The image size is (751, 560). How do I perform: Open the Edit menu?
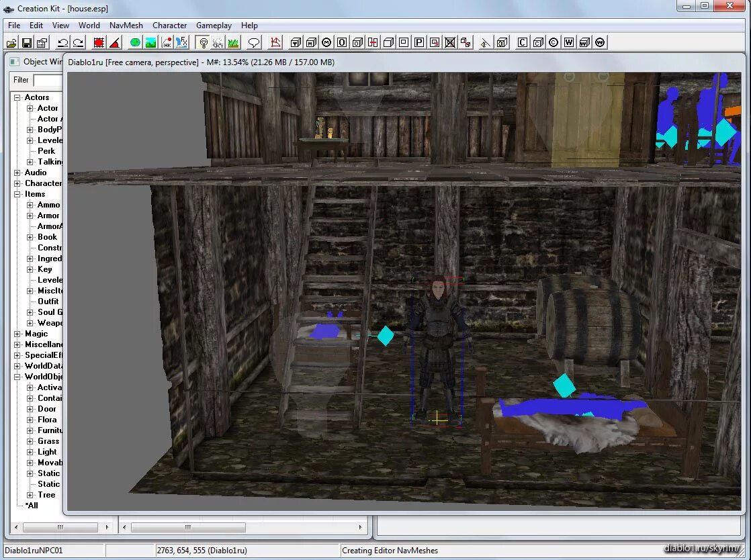36,26
